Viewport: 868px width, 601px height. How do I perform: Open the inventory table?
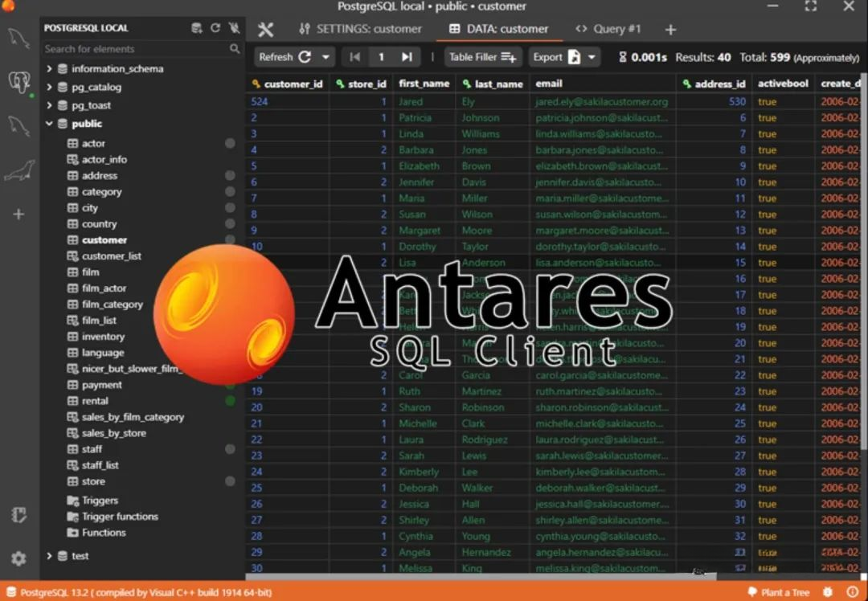coord(103,336)
